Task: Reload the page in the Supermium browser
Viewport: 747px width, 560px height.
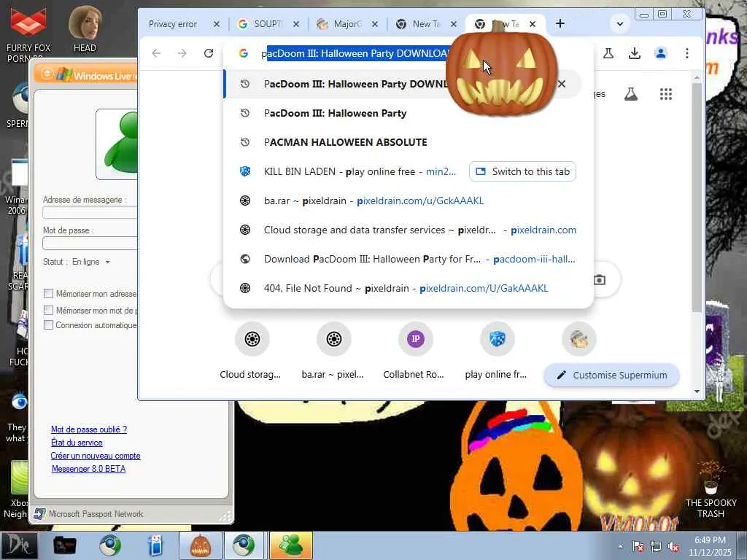Action: pos(208,53)
